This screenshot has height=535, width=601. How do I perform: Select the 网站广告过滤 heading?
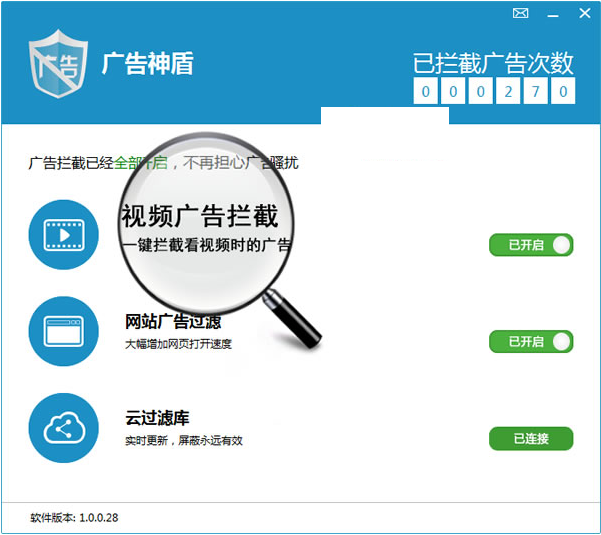(173, 322)
